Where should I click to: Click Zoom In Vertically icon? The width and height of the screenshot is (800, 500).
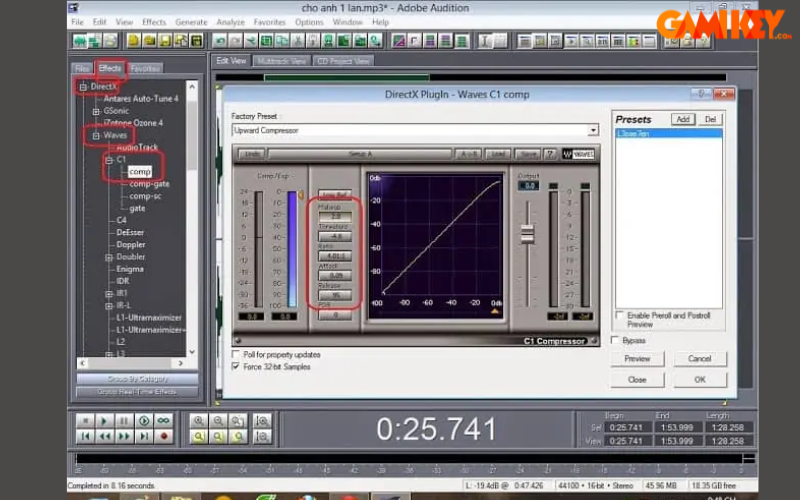tap(262, 421)
